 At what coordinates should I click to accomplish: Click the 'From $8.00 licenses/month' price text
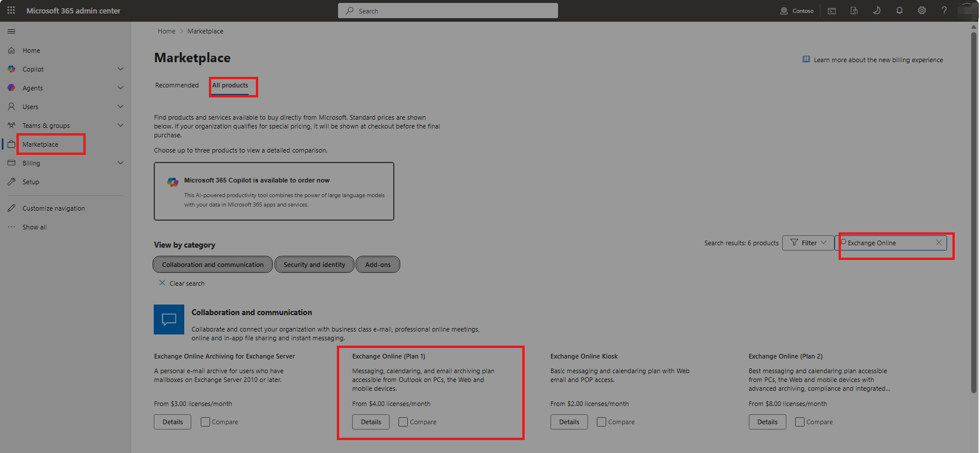point(788,404)
